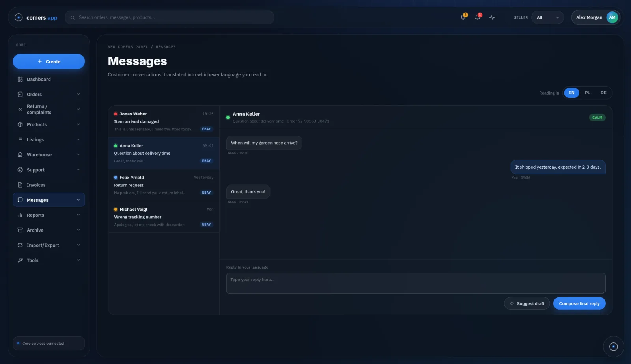Expand the Warehouse chevron
Screen dimensions: 631x364
(x=78, y=155)
